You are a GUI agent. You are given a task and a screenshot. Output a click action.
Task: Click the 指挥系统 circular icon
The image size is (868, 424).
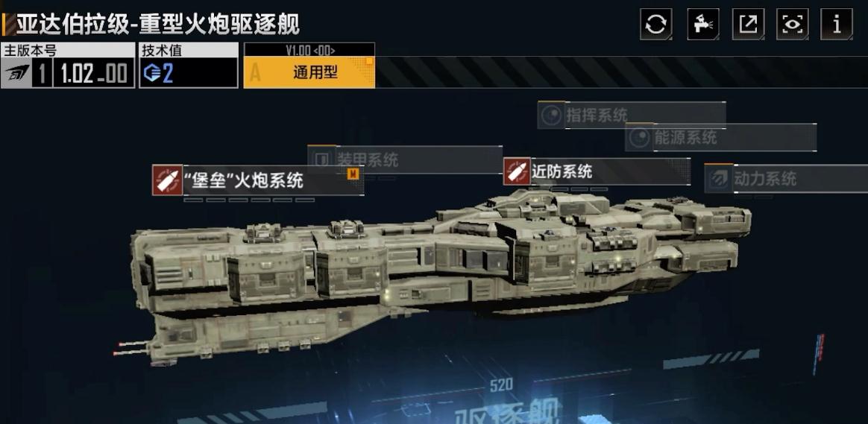[x=551, y=116]
